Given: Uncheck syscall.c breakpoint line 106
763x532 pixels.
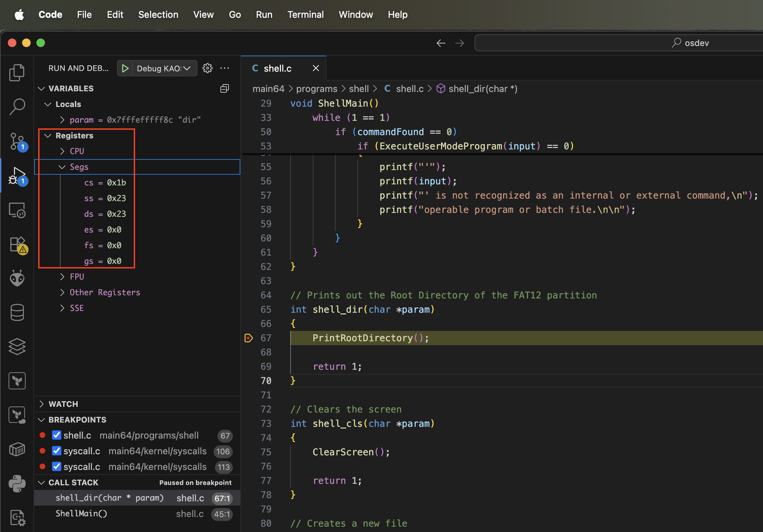Looking at the screenshot, I should click(57, 451).
